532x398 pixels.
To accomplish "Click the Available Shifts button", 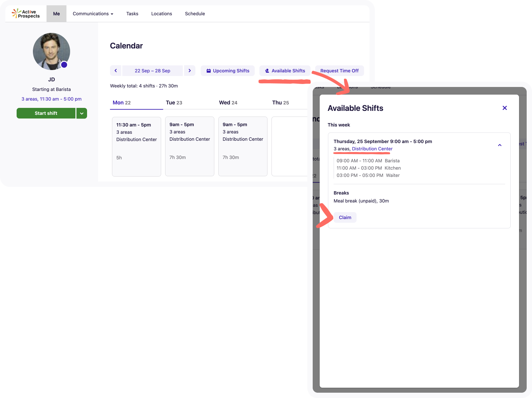I will [285, 71].
